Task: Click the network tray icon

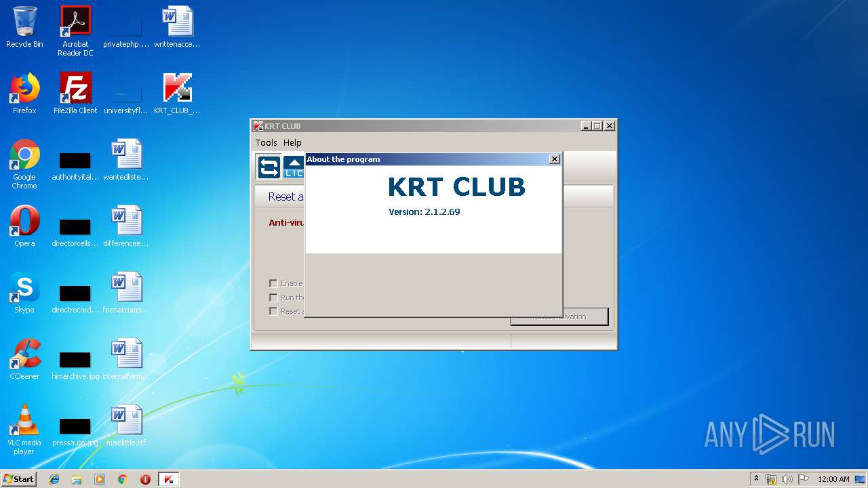Action: (771, 479)
